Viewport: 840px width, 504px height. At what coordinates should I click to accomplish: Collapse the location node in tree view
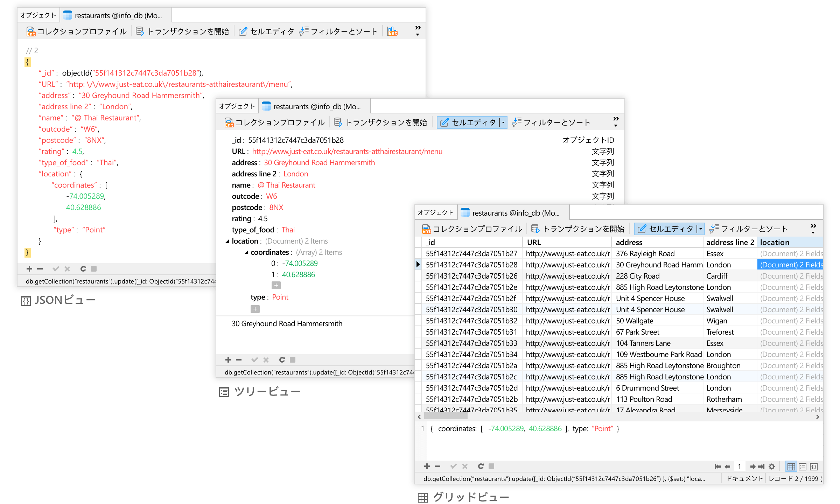[x=227, y=241]
